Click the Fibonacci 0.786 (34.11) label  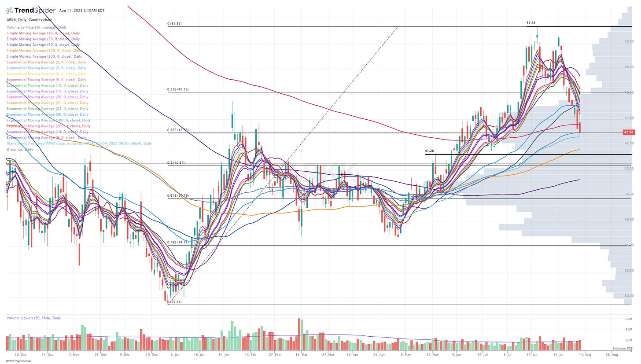(177, 242)
